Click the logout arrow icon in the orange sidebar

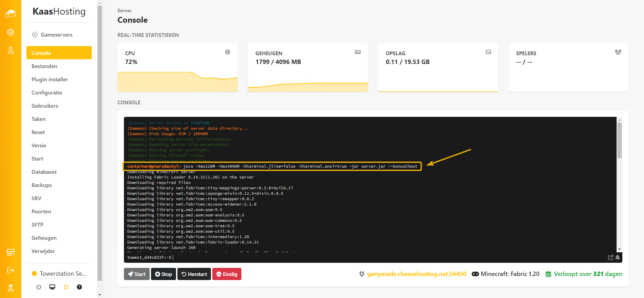pyautogui.click(x=10, y=270)
